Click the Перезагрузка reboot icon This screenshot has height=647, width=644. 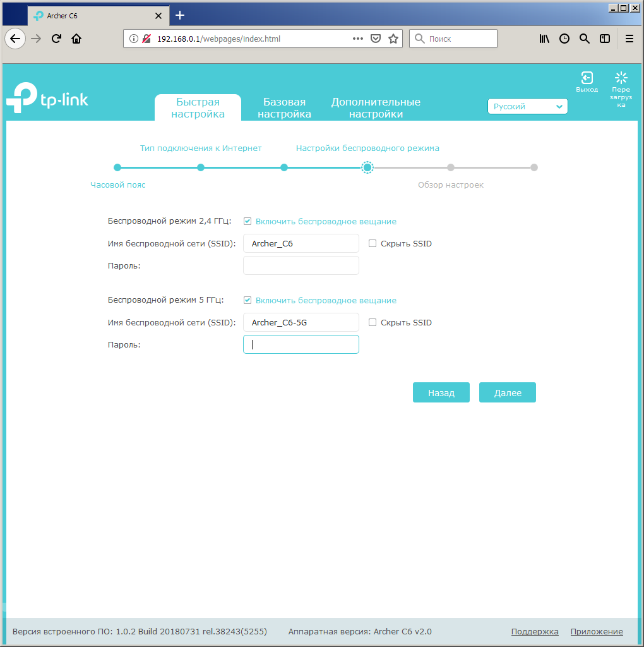pos(621,78)
